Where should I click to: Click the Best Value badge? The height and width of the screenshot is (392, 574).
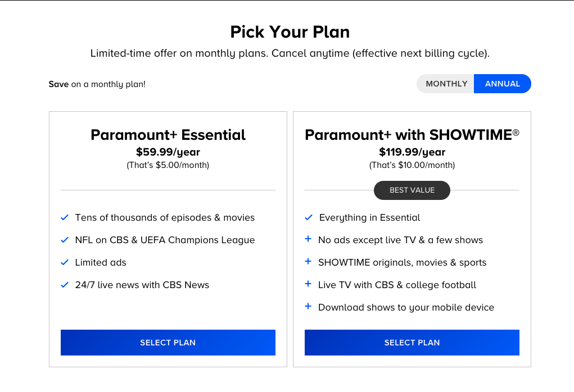tap(412, 190)
